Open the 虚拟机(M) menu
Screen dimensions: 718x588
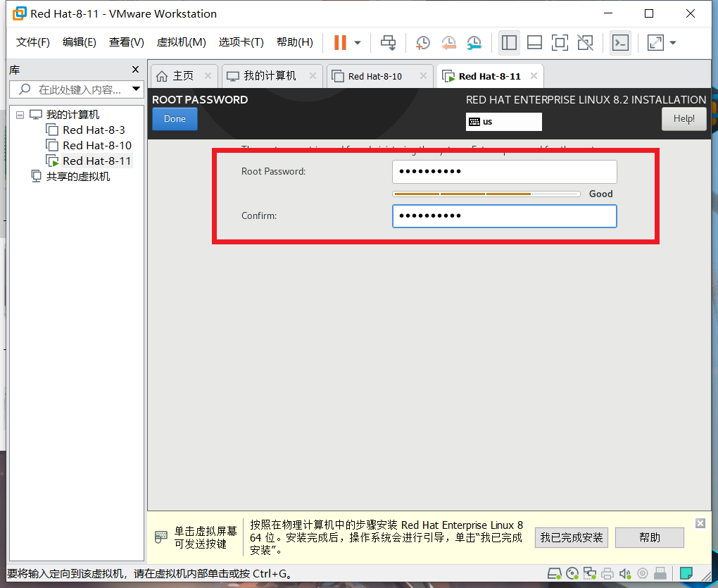[182, 42]
